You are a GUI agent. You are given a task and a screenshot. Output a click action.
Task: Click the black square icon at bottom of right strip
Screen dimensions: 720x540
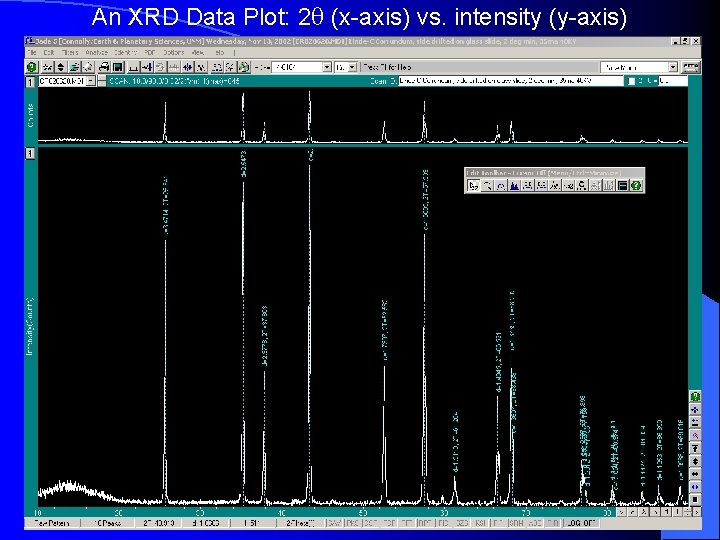pyautogui.click(x=695, y=499)
